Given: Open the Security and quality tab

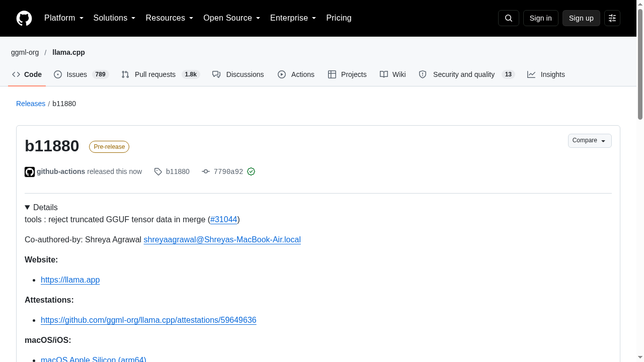Looking at the screenshot, I should pos(466,74).
